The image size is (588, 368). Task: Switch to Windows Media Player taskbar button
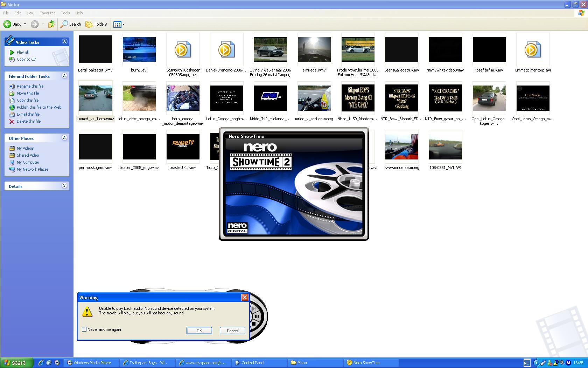tap(92, 363)
